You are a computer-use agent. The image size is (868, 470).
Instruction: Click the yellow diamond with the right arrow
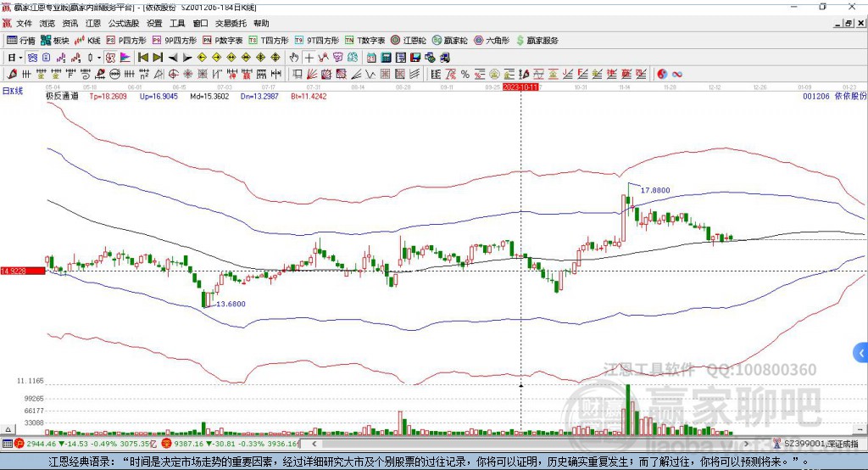[x=216, y=57]
